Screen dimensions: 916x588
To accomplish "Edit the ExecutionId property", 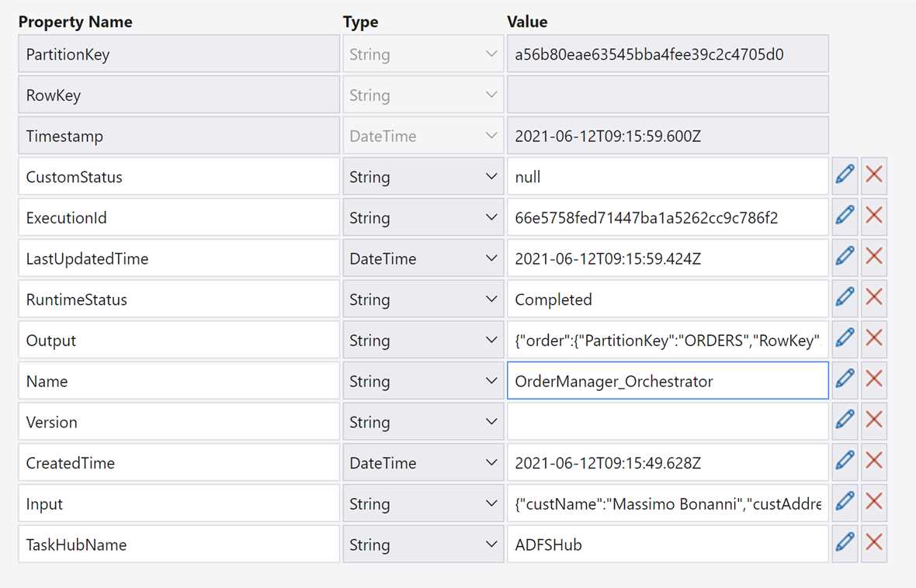I will (x=845, y=216).
